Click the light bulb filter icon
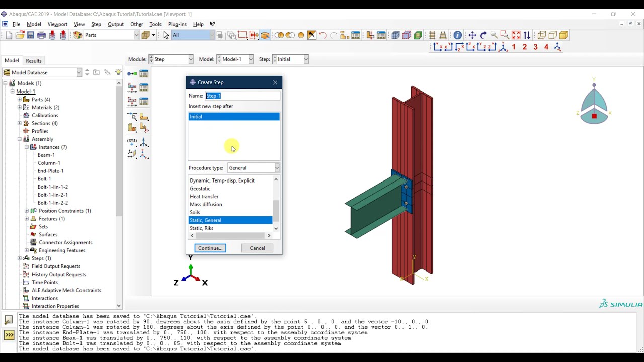Image resolution: width=644 pixels, height=362 pixels. point(118,72)
